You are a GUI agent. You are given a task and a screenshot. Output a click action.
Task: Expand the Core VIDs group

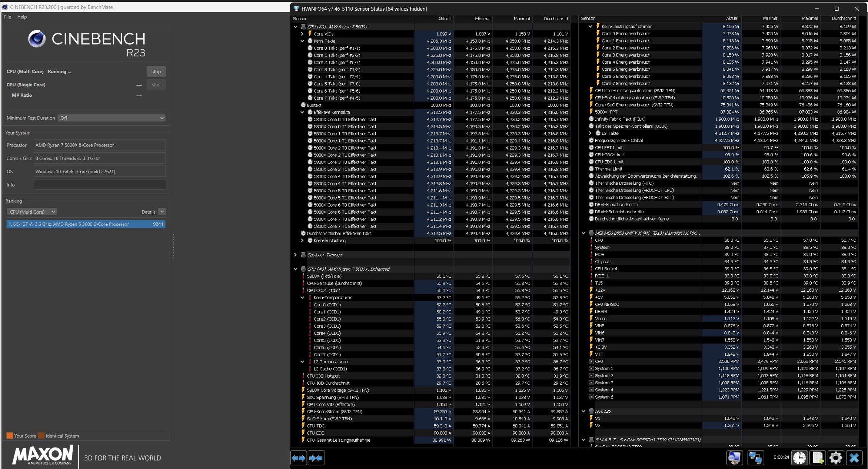[302, 34]
